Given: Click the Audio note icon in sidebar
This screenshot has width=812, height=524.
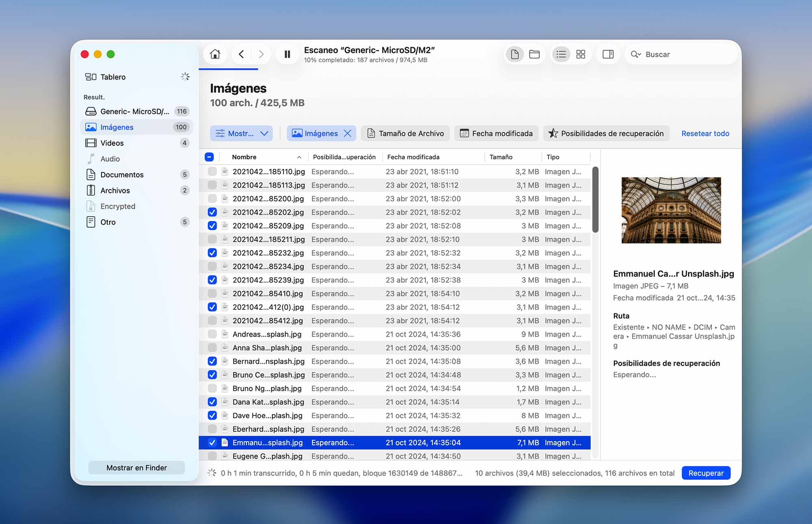Looking at the screenshot, I should tap(91, 159).
